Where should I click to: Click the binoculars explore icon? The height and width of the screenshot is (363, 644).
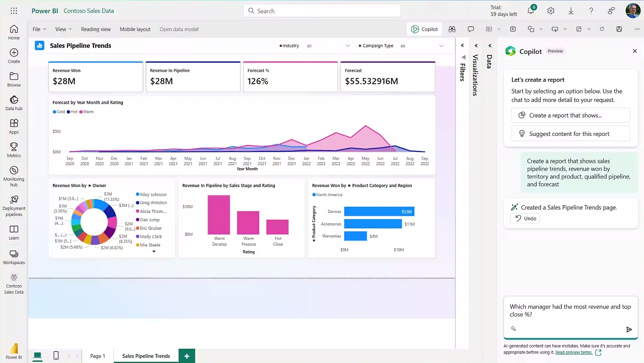coord(452,29)
